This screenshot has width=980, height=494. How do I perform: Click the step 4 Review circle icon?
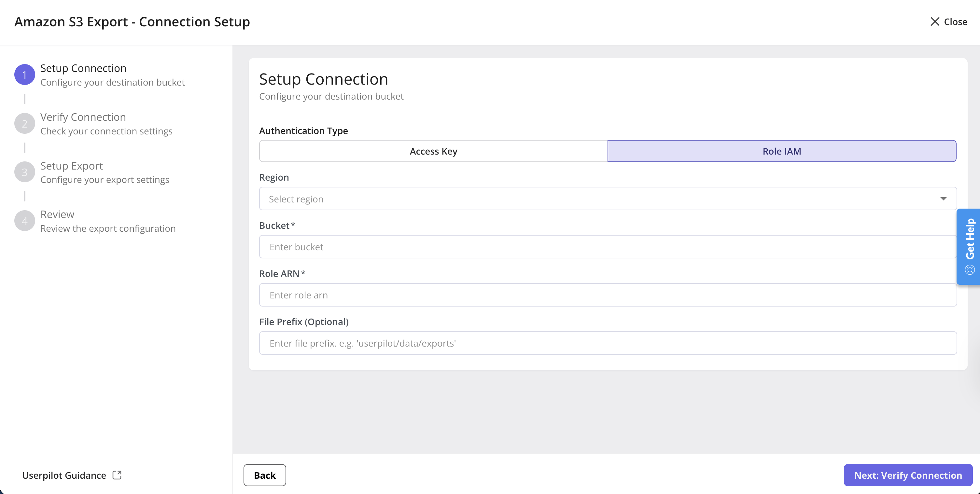pos(25,221)
